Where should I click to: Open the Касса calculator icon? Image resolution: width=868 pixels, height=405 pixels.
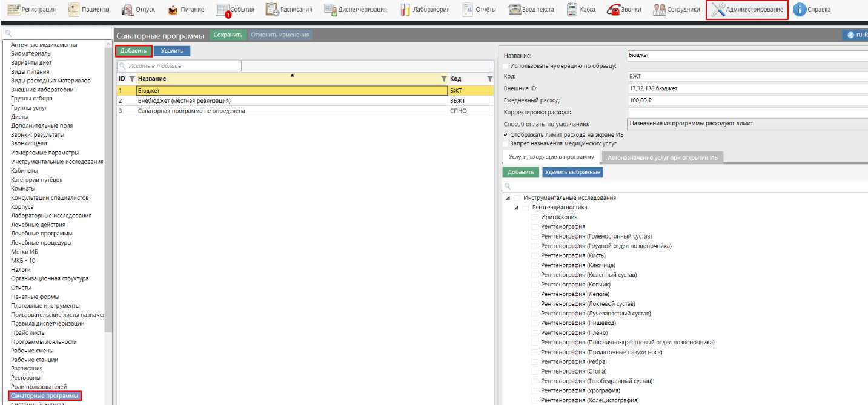[x=572, y=9]
